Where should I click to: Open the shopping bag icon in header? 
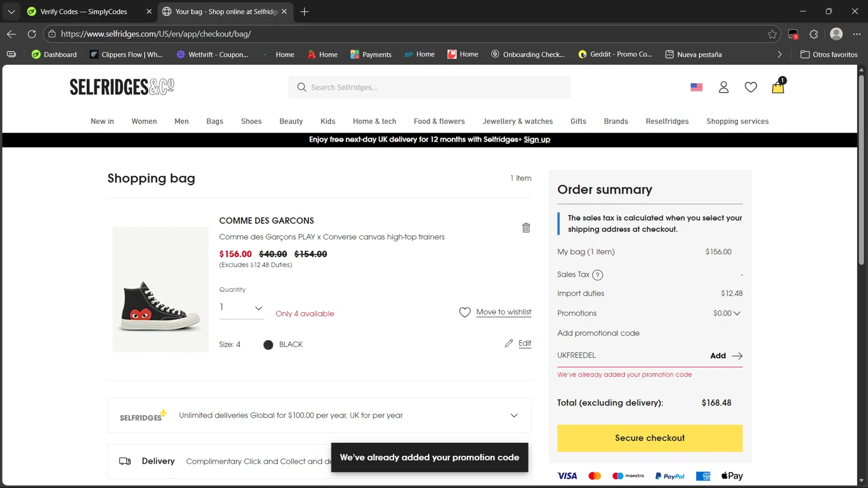pos(778,87)
